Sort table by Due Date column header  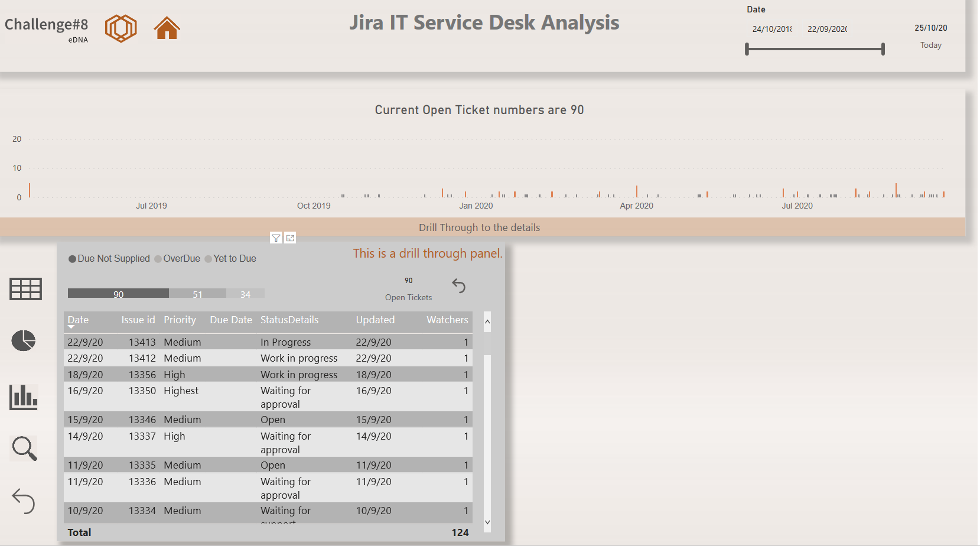(231, 320)
